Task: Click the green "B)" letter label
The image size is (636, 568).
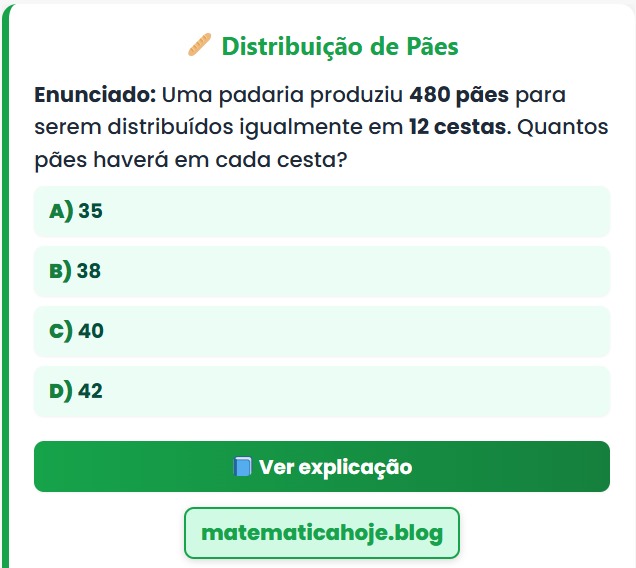Action: [x=60, y=271]
